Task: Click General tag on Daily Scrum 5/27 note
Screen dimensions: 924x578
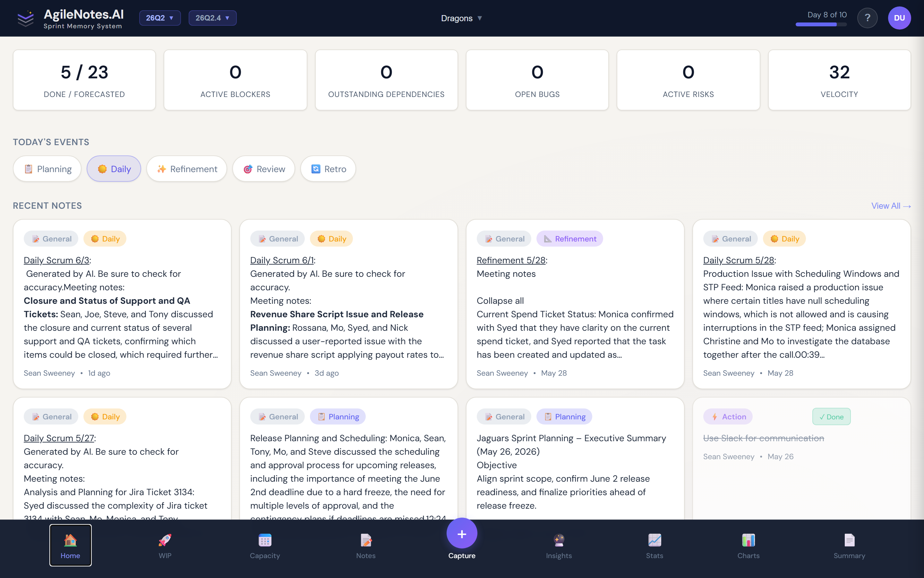Action: pyautogui.click(x=51, y=417)
